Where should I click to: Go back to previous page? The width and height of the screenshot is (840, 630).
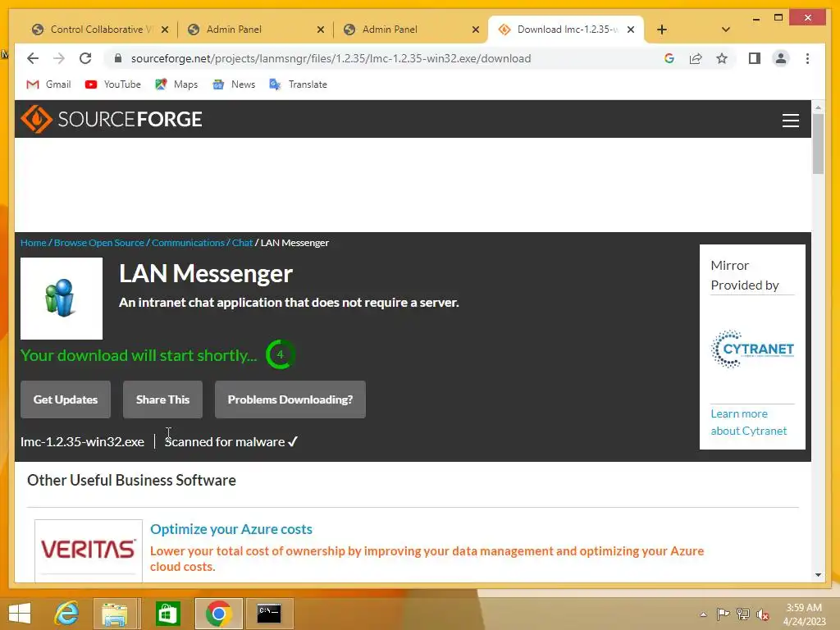tap(33, 58)
